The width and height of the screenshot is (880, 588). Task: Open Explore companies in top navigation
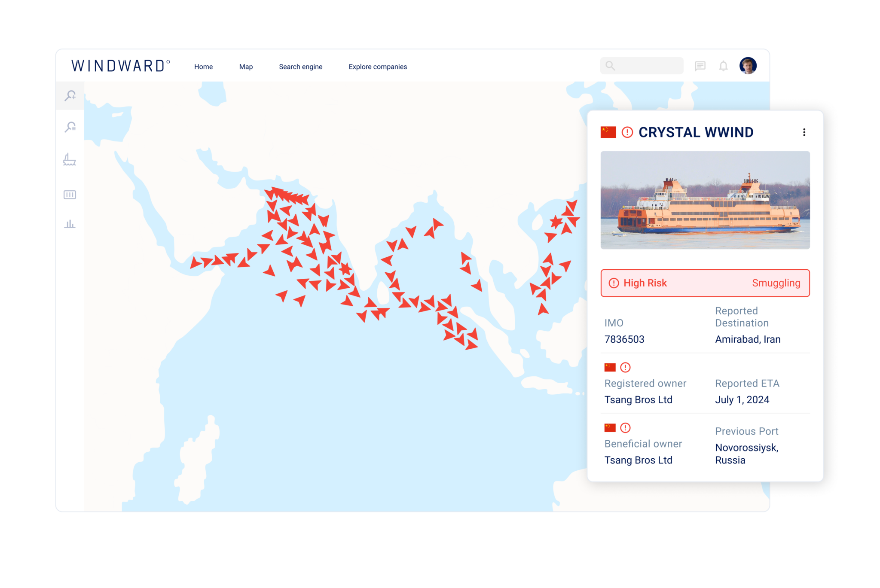coord(377,67)
